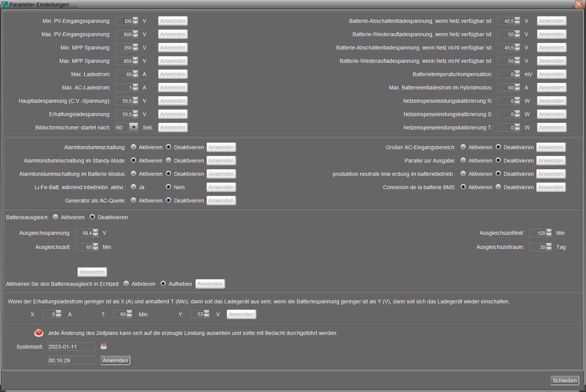Screen dimensions: 586x392
Task: Click stepper arrows of Min. PV-Eingangsspannung
Action: [135, 21]
